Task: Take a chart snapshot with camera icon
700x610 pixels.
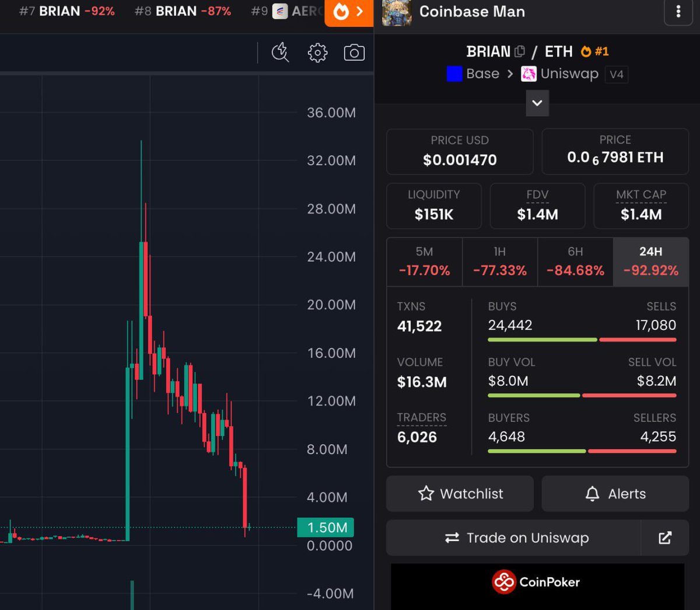Action: click(354, 53)
